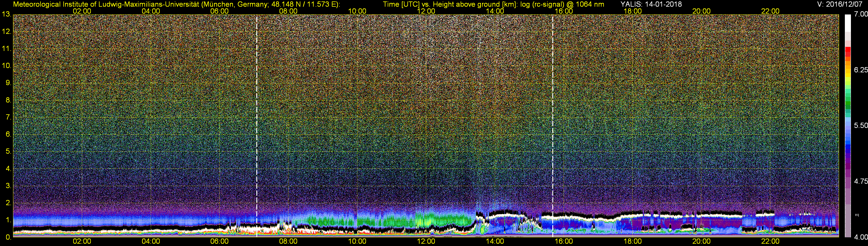This screenshot has width=868, height=246.
Task: Click the 9 km height axis label
Action: [x=8, y=83]
